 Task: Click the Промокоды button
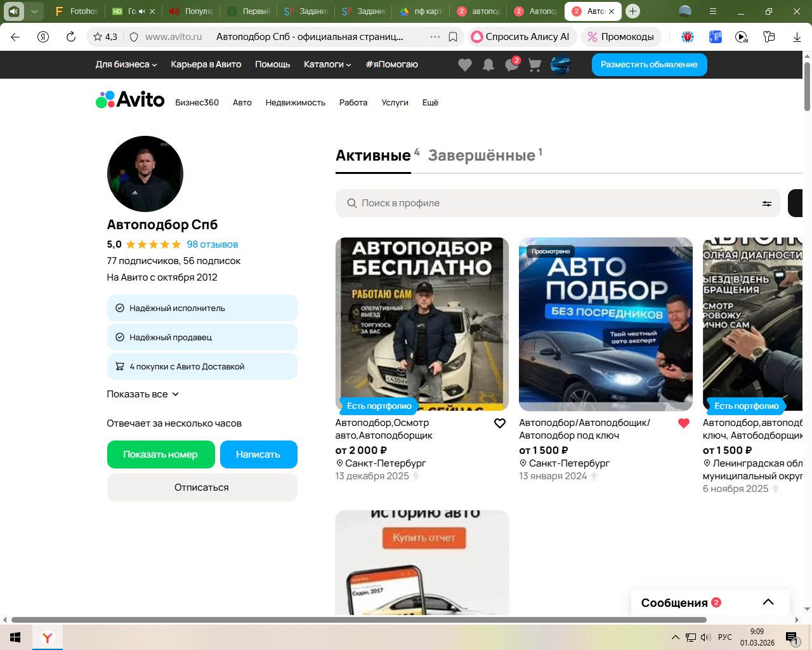click(x=621, y=37)
